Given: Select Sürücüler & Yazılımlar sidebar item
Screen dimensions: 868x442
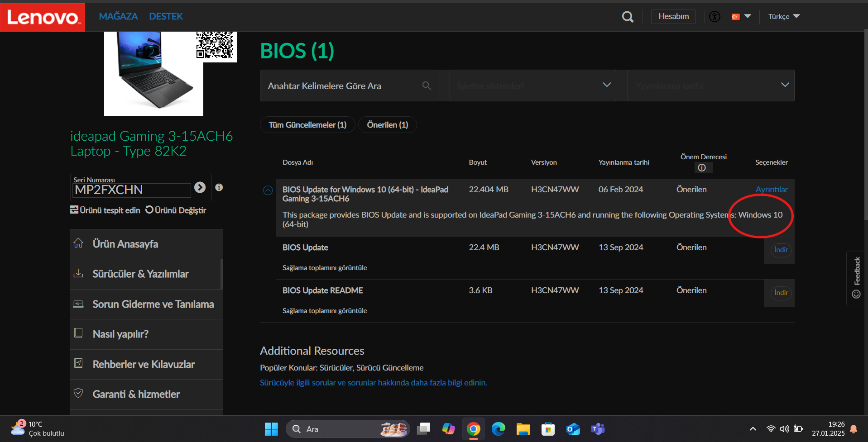Looking at the screenshot, I should pos(146,274).
